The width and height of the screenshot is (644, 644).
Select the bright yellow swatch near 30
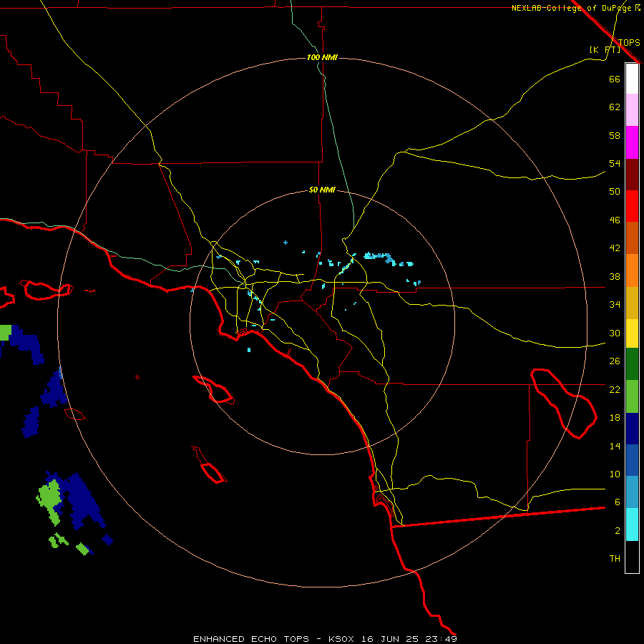tap(632, 333)
